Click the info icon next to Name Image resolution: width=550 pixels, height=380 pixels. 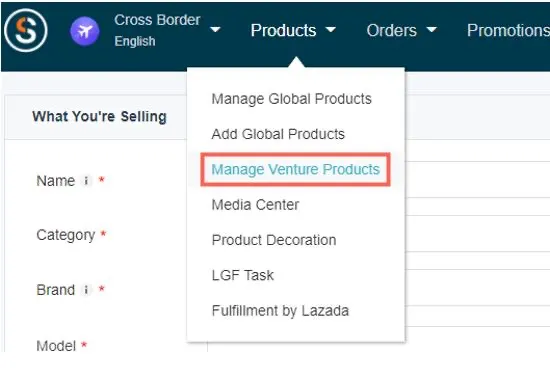point(86,181)
